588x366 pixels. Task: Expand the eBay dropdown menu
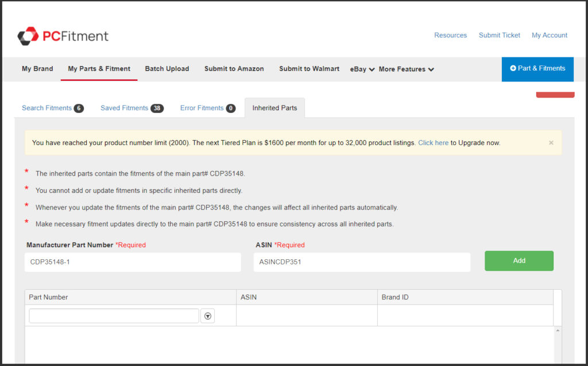click(x=362, y=69)
